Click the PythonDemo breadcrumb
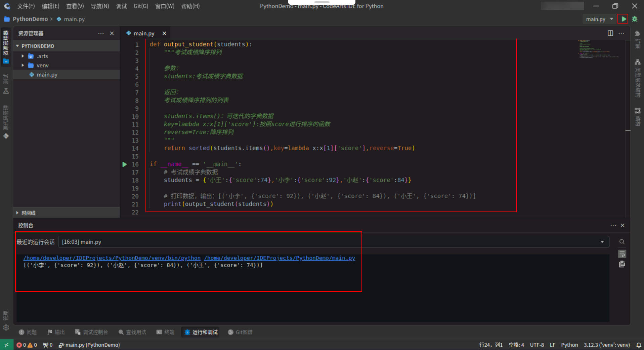Viewport: 644px width, 350px height. (30, 19)
